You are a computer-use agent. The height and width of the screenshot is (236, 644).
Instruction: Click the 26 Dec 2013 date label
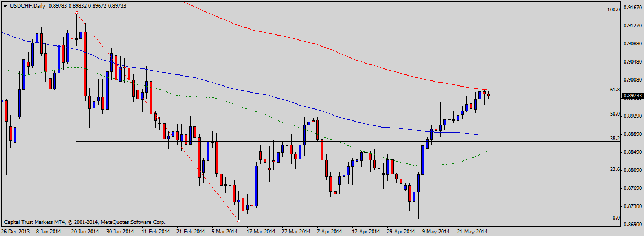pos(15,231)
